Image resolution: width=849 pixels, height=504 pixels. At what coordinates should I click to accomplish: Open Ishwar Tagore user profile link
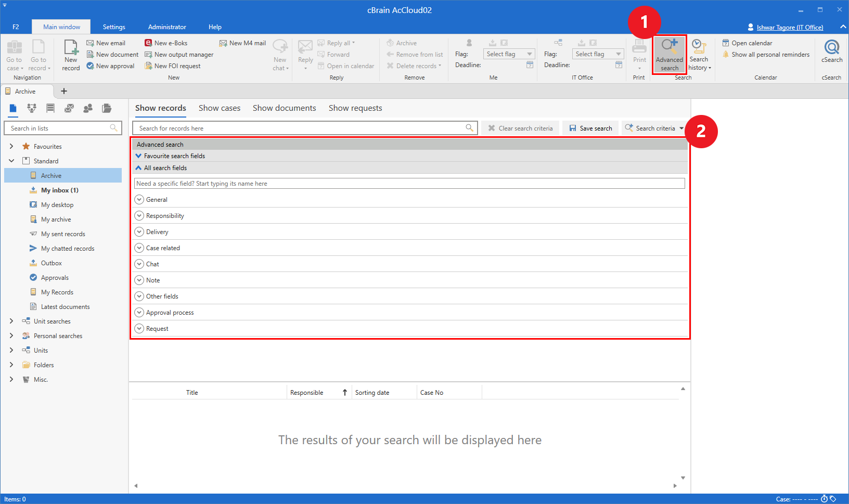[x=789, y=28]
